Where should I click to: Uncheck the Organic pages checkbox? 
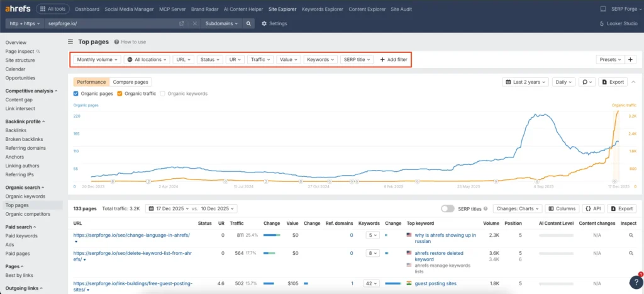[x=76, y=94]
